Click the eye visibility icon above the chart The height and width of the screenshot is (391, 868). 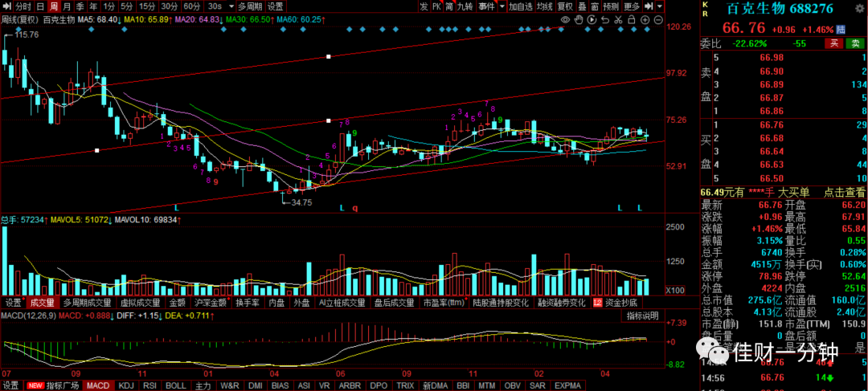click(565, 20)
